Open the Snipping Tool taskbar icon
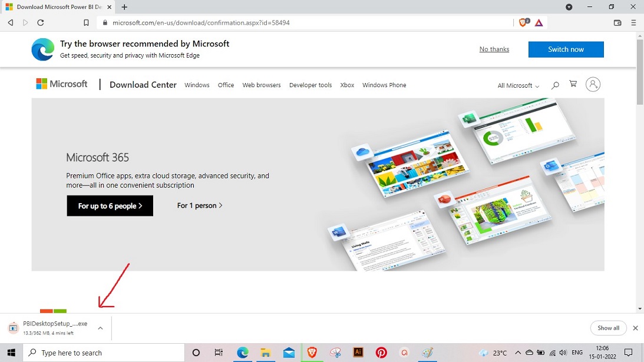 click(335, 353)
